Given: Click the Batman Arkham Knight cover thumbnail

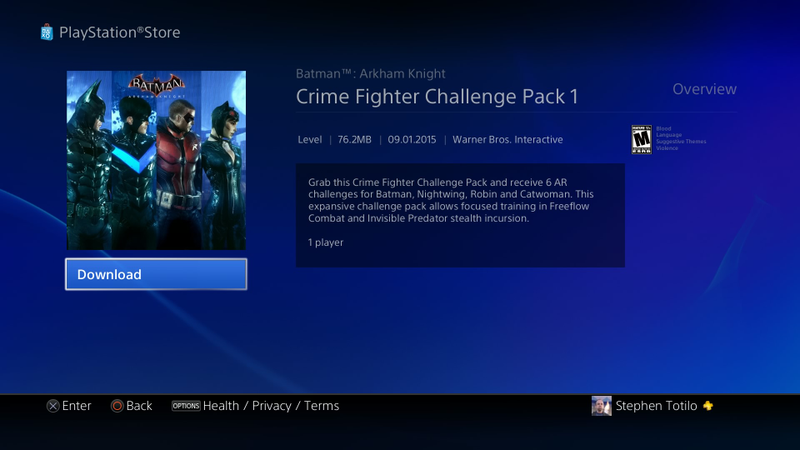Looking at the screenshot, I should tap(156, 160).
